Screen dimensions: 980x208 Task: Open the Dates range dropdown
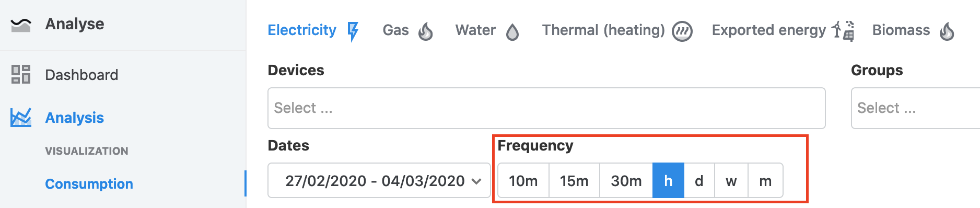pos(379,181)
